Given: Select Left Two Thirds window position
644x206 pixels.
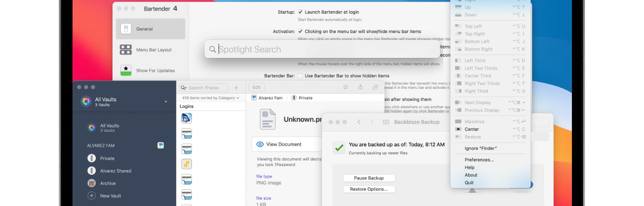Looking at the screenshot, I should [x=490, y=68].
